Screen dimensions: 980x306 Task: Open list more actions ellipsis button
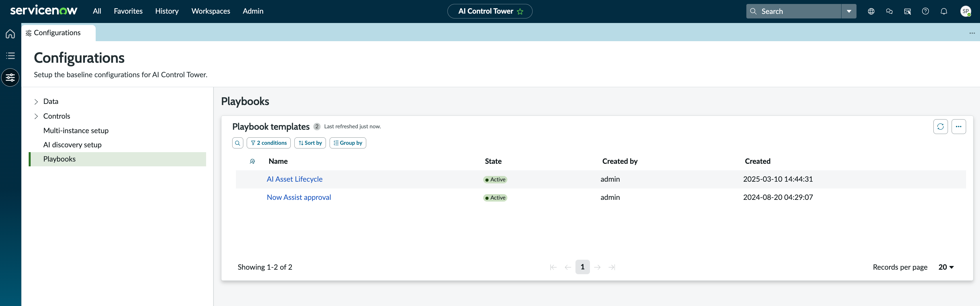[x=959, y=127]
